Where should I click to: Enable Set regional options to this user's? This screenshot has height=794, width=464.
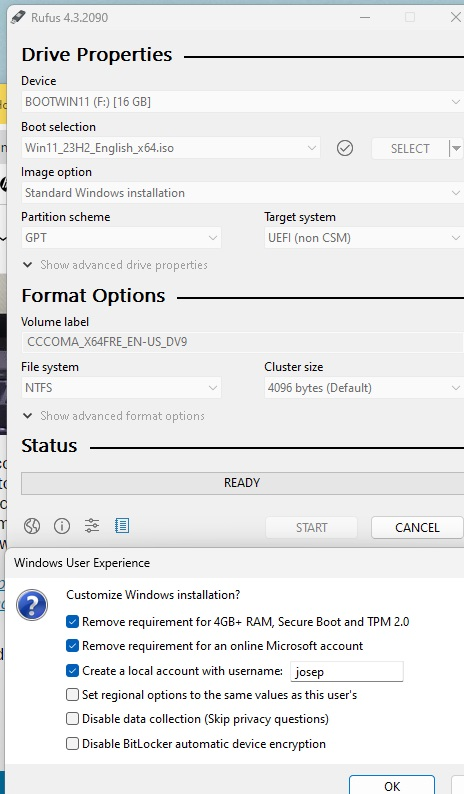pos(72,695)
